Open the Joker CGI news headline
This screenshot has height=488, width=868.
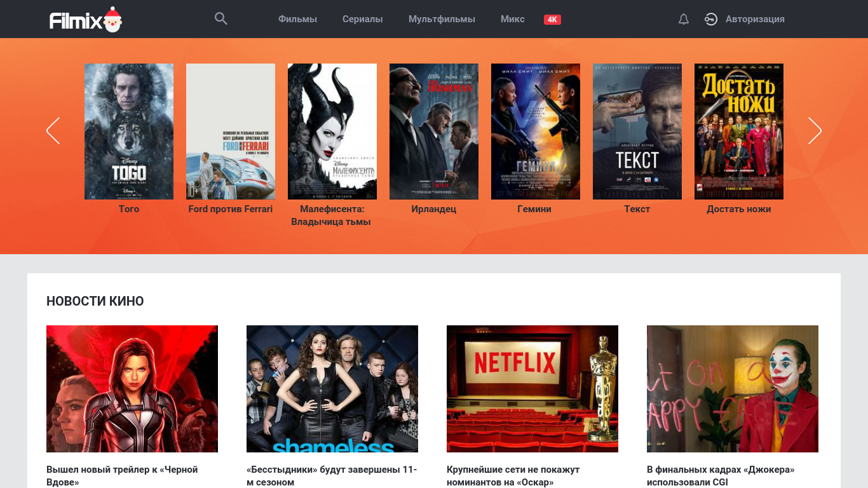pyautogui.click(x=721, y=476)
